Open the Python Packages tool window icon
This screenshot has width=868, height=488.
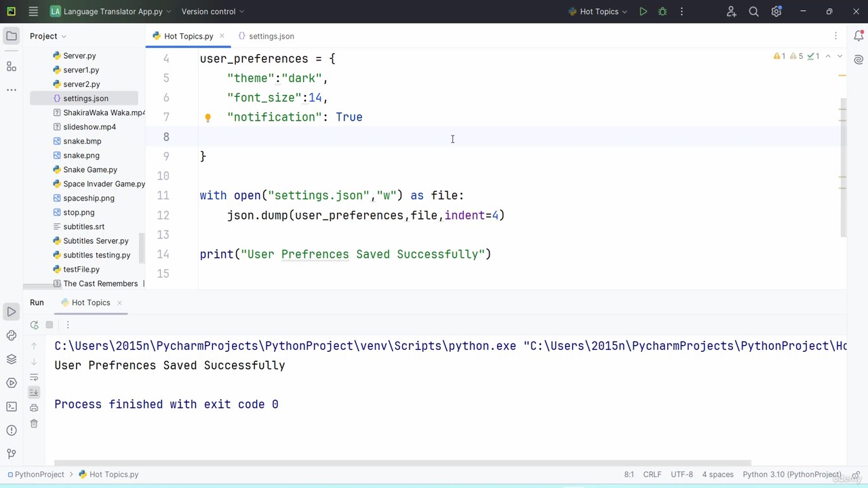coord(12,335)
